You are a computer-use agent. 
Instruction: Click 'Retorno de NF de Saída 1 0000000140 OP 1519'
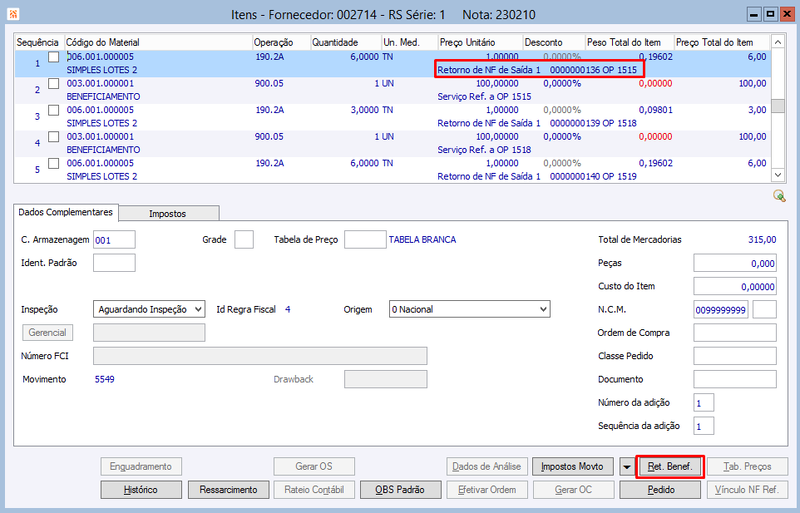[x=537, y=176]
